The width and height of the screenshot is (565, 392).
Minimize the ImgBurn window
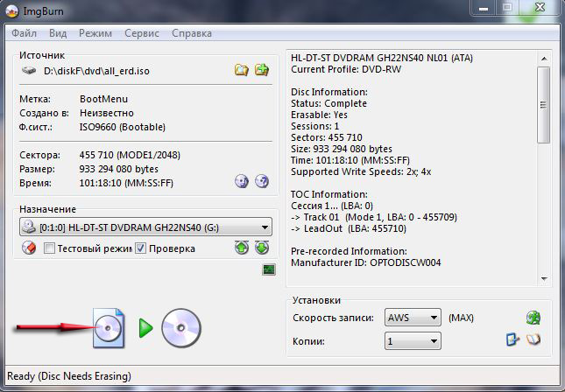(484, 8)
